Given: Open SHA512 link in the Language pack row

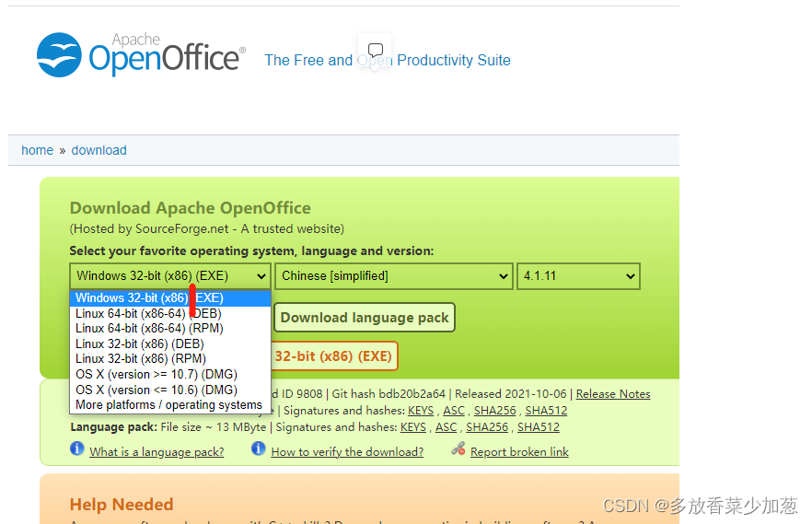Looking at the screenshot, I should coord(539,427).
